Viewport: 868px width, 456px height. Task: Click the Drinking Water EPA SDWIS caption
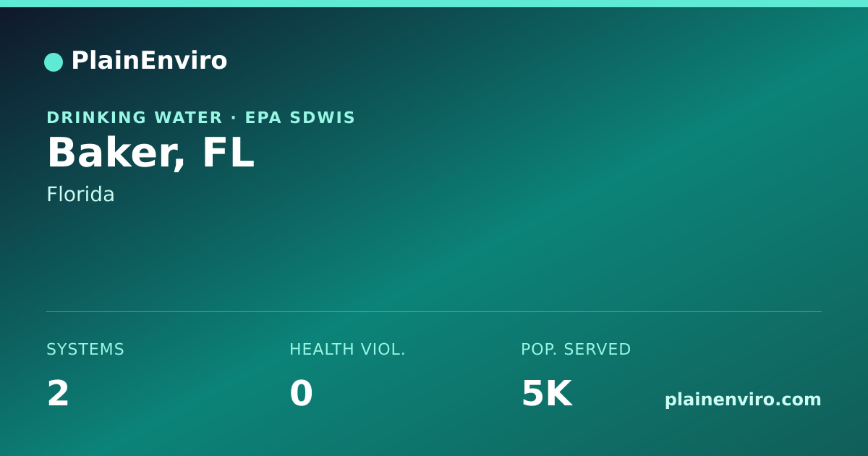[201, 117]
